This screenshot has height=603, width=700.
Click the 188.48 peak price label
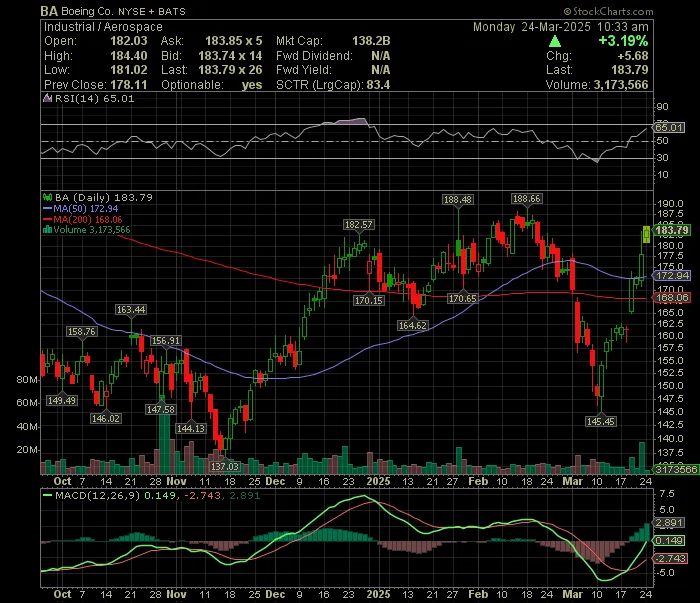click(458, 200)
